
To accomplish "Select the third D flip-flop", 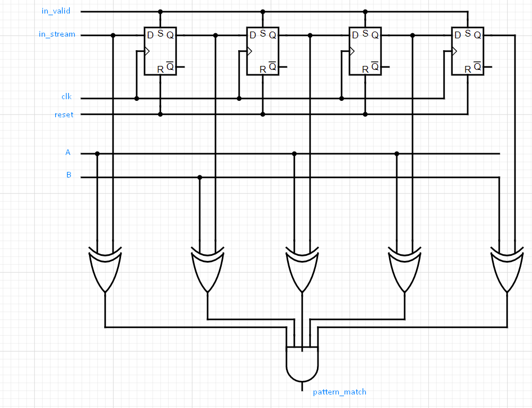I will 365,51.
